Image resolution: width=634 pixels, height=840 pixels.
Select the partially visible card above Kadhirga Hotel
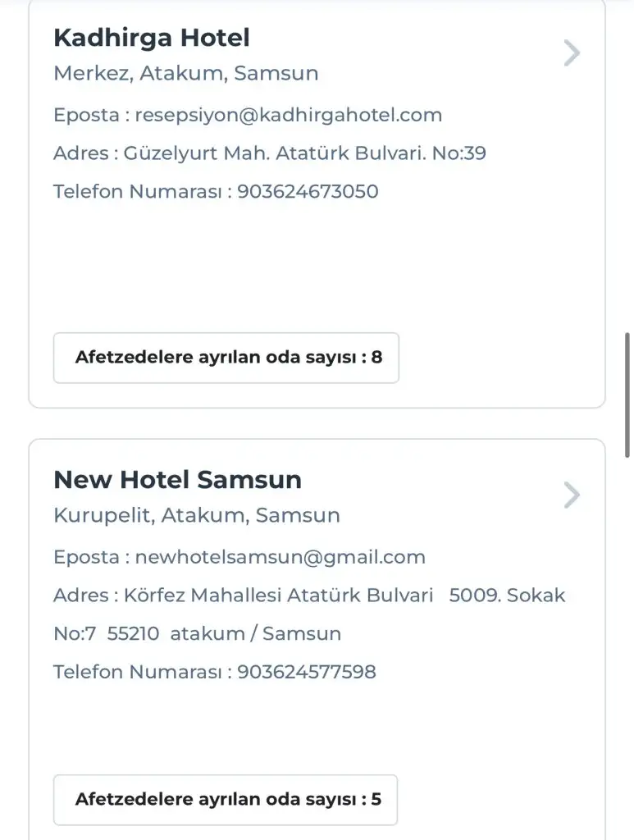pyautogui.click(x=317, y=3)
